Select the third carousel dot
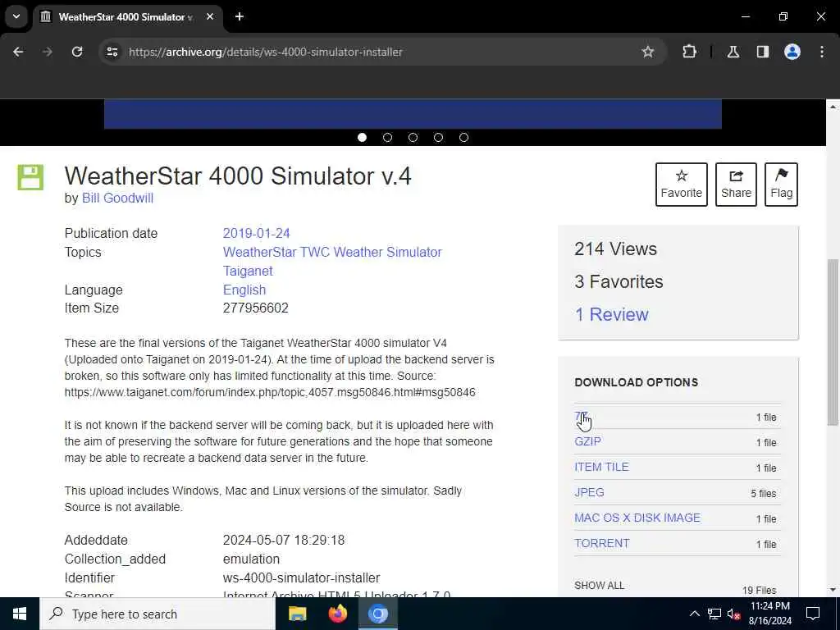Image resolution: width=840 pixels, height=630 pixels. tap(413, 138)
